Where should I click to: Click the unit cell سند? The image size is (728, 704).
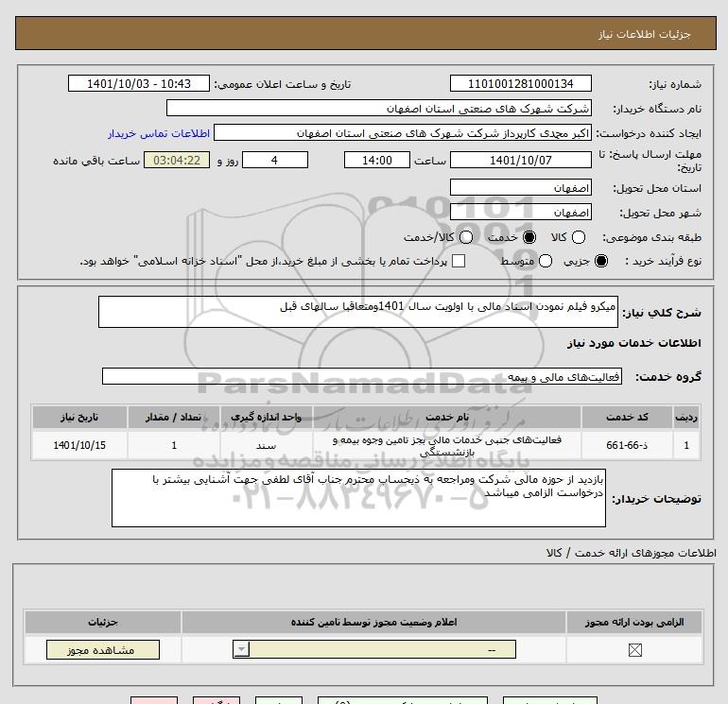coord(266,445)
